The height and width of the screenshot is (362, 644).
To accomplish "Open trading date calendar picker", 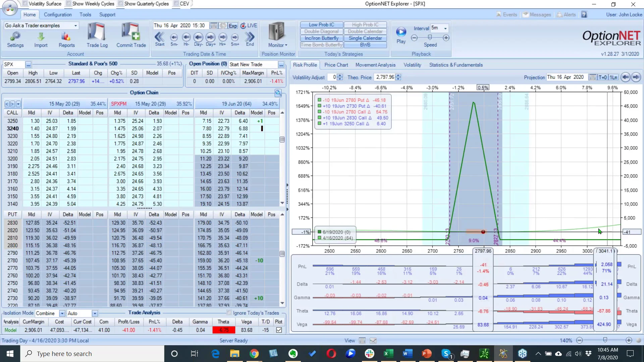I will tap(213, 26).
